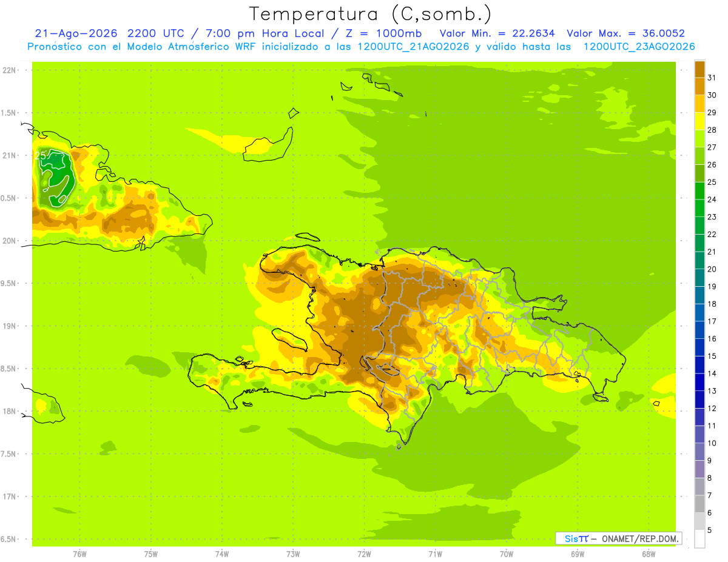The image size is (728, 562).
Task: Click the '18N' latitude label
Action: pyautogui.click(x=10, y=412)
